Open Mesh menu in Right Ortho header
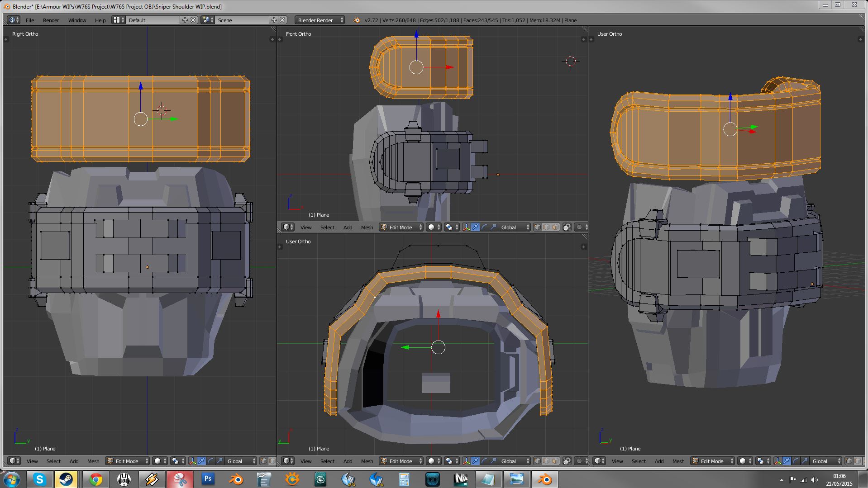This screenshot has width=868, height=488. coord(93,461)
